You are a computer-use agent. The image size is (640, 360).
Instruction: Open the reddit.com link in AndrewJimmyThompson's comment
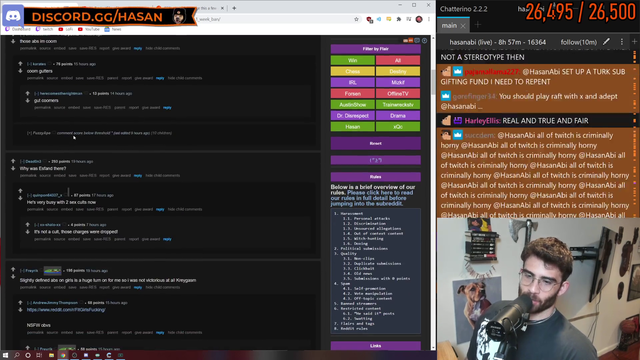66,310
